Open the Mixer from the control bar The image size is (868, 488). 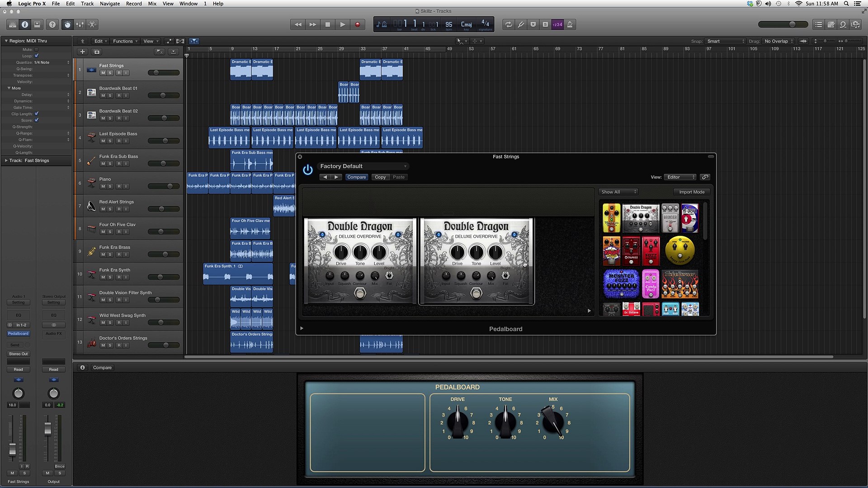pos(80,24)
